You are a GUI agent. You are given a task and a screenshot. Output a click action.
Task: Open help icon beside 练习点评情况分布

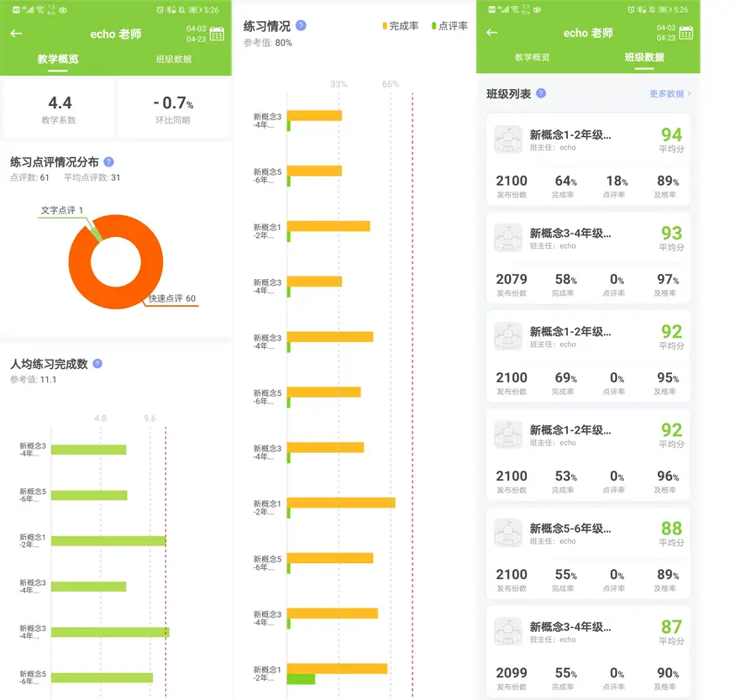pos(108,162)
